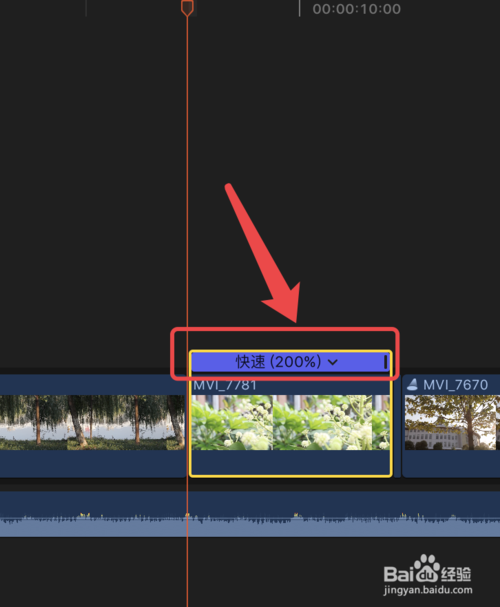Click the 00:00:10:00 timecode on the ruler
The width and height of the screenshot is (500, 607).
click(x=356, y=9)
